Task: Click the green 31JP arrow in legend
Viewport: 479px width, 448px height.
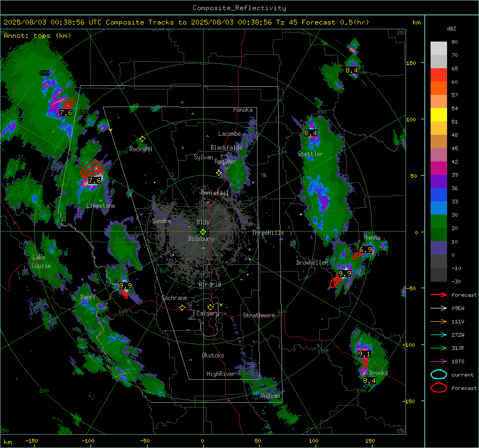Action: (439, 348)
